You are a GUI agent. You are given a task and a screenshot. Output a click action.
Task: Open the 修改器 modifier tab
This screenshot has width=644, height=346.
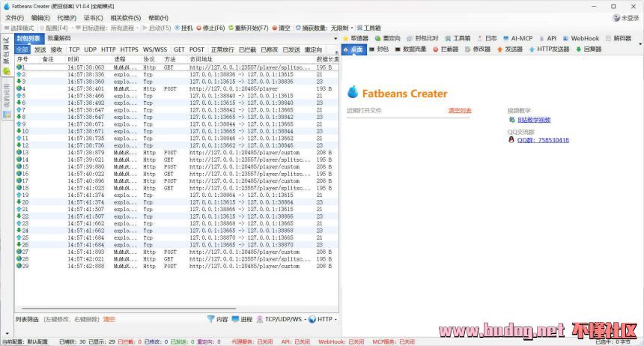pos(478,49)
